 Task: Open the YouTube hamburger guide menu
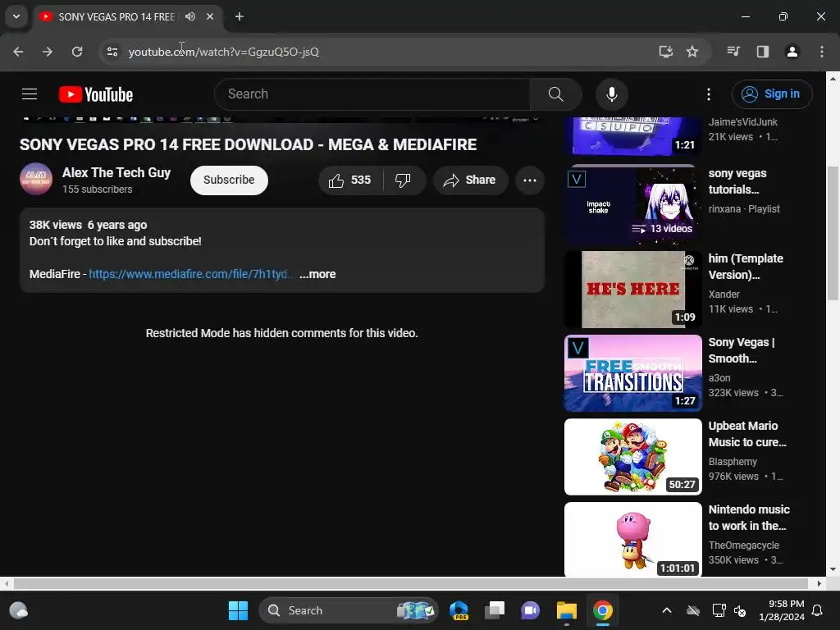pyautogui.click(x=30, y=94)
